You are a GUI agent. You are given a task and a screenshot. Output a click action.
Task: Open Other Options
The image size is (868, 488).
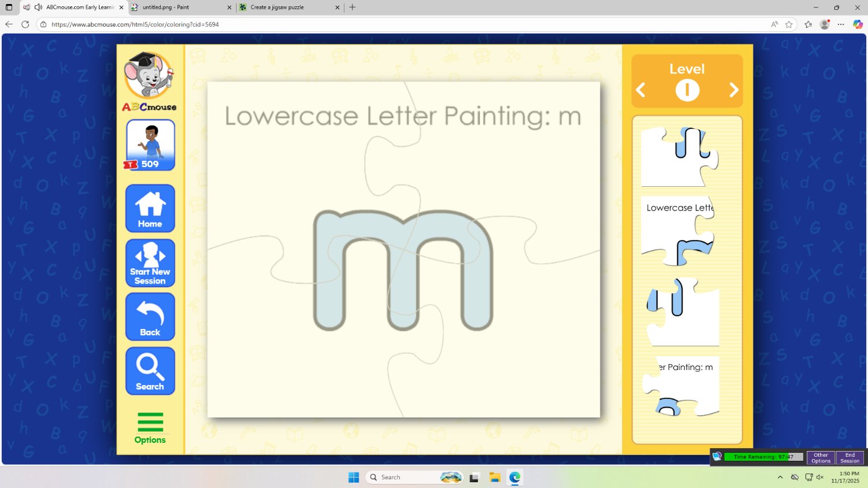coord(821,457)
